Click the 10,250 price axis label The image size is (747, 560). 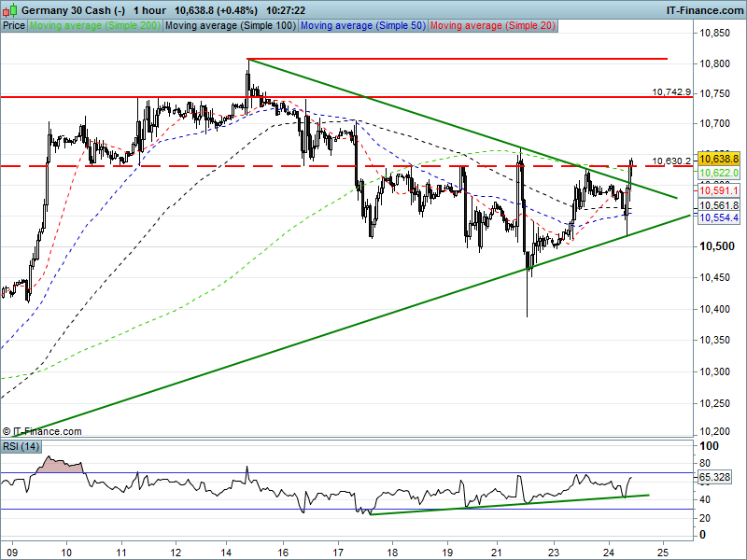(x=714, y=403)
